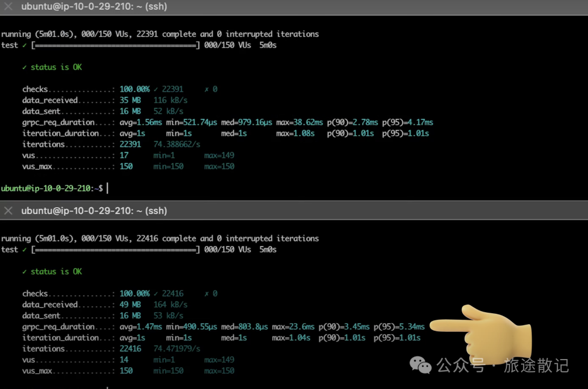Click lower data_sent rate 53 kB/s
Image resolution: width=588 pixels, height=389 pixels.
[x=168, y=316]
